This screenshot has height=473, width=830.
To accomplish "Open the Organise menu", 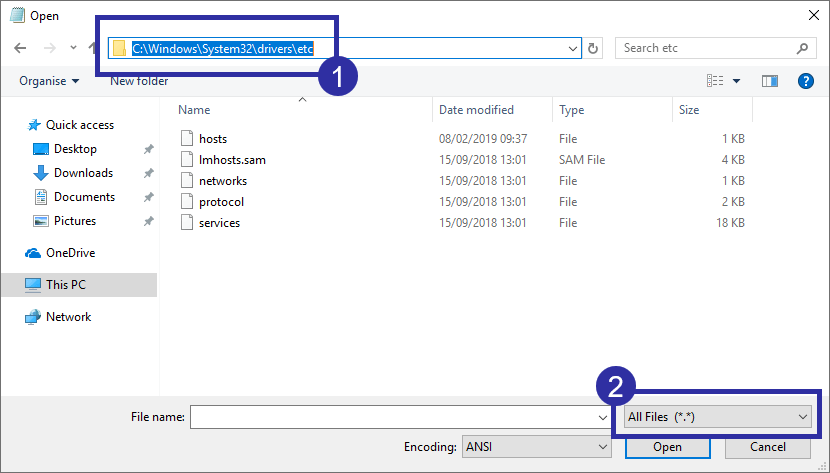I will click(x=48, y=81).
